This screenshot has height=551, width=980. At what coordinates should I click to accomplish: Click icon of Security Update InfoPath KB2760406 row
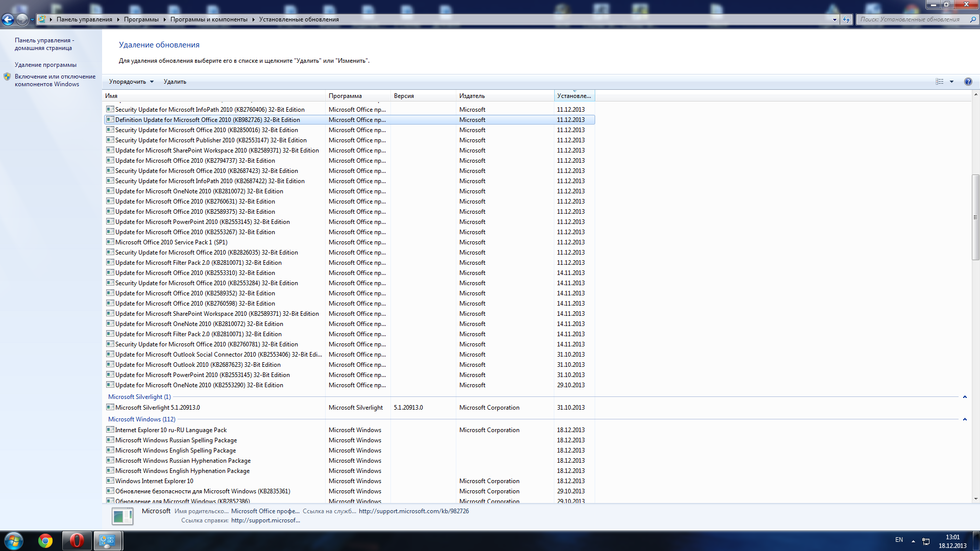[110, 109]
